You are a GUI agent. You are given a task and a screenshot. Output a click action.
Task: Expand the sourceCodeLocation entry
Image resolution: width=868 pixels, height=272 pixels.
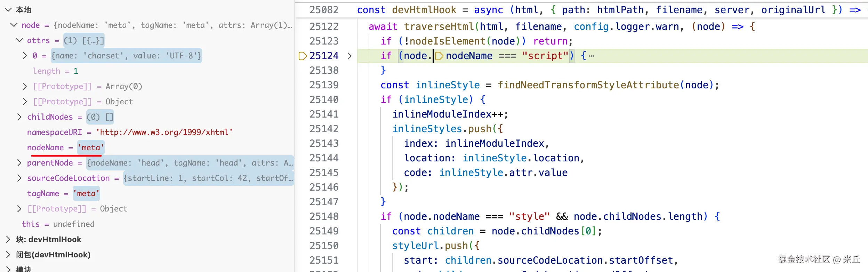[19, 178]
